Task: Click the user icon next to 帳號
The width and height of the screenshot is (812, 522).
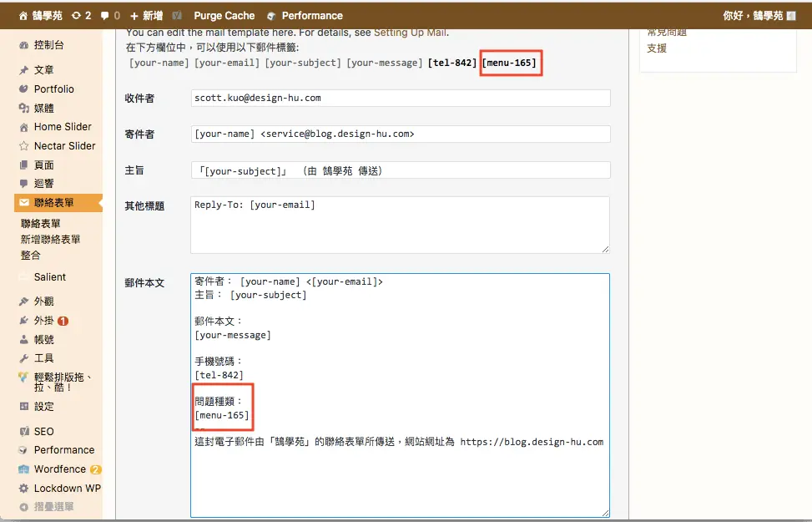Action: (x=24, y=340)
